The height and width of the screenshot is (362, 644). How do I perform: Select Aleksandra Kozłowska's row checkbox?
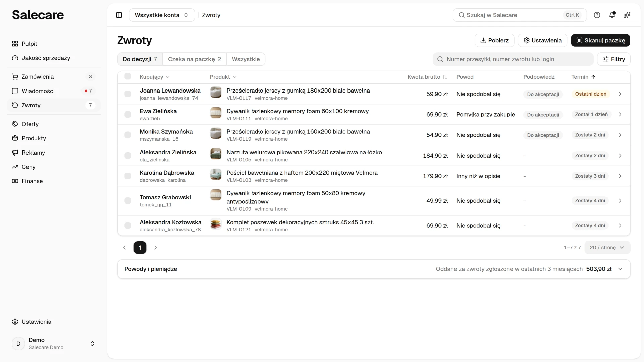[x=128, y=226]
